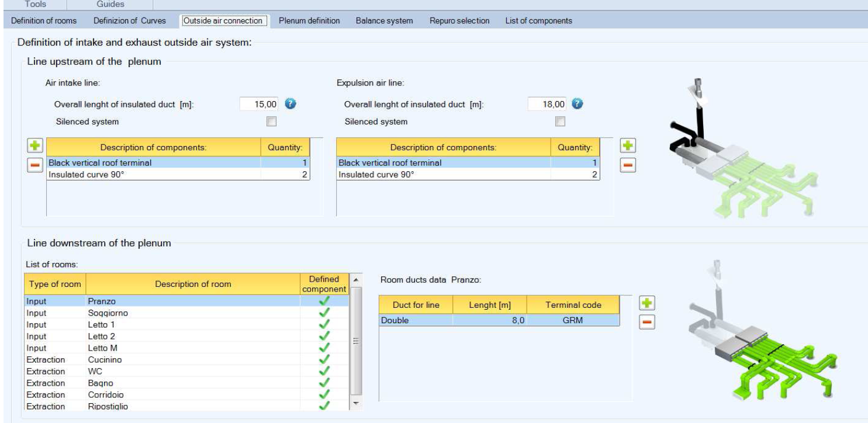Open the Guides menu
This screenshot has width=868, height=423.
point(110,4)
